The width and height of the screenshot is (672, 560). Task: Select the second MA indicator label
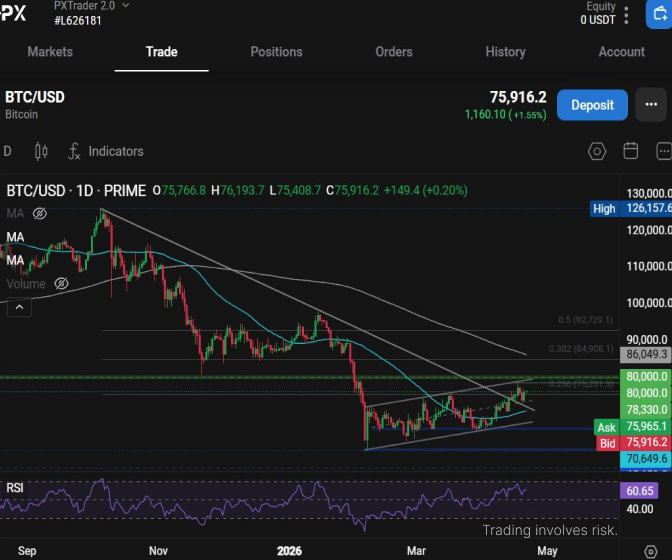[x=15, y=237]
